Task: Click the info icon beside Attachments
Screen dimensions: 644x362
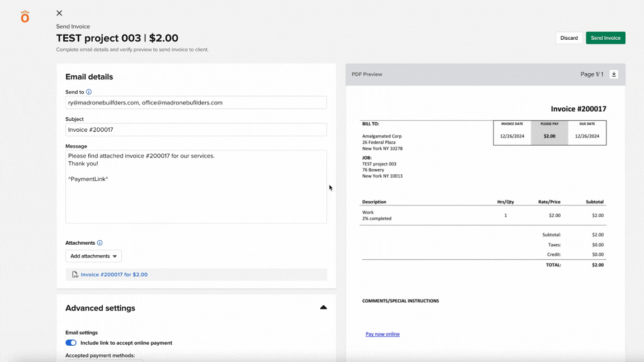Action: [100, 243]
